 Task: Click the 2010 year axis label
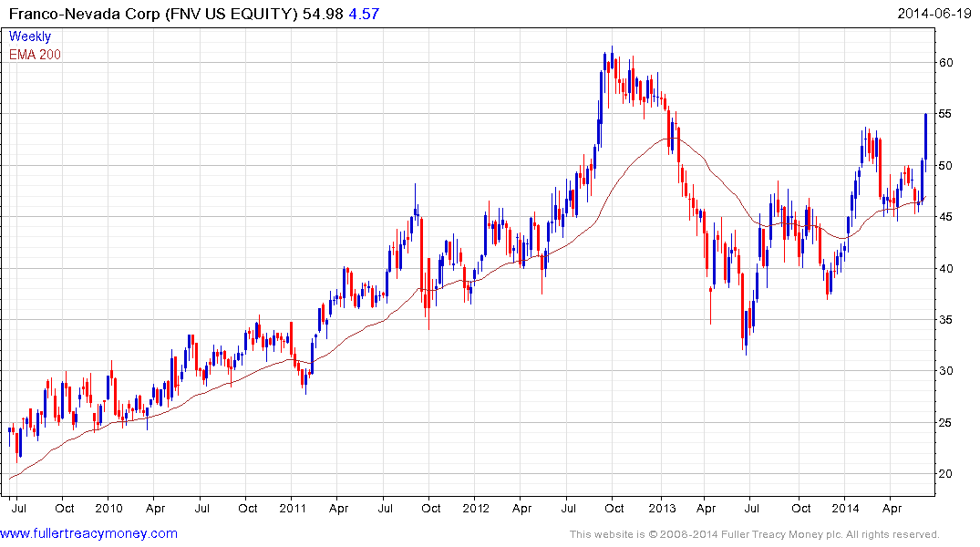pyautogui.click(x=108, y=508)
